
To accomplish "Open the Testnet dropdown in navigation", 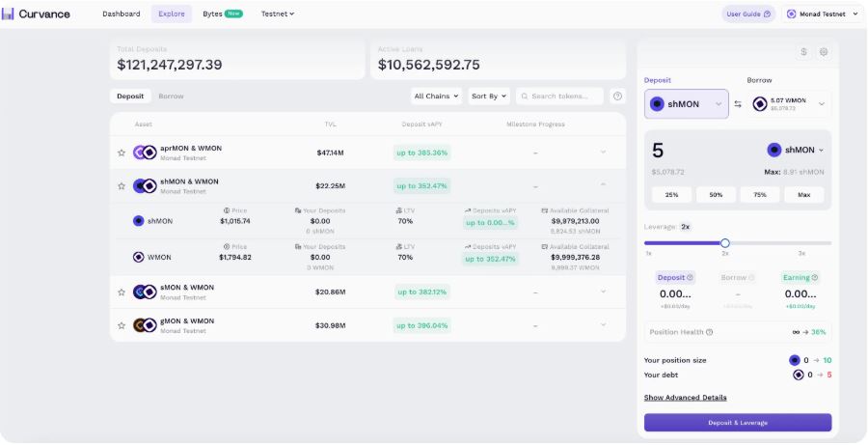I will 278,14.
